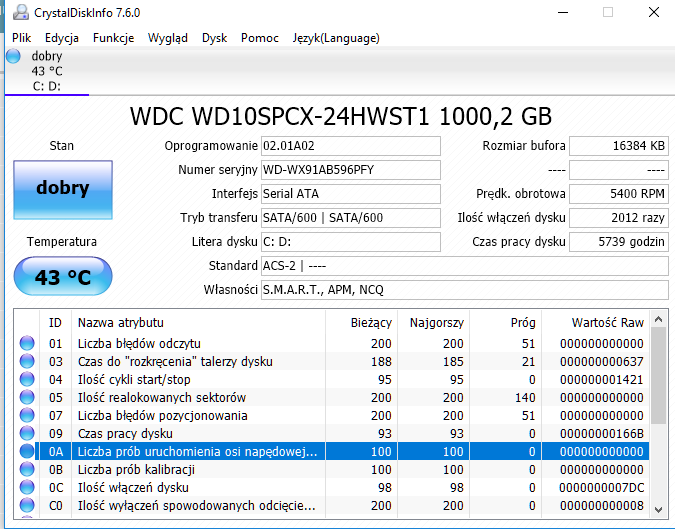Click the CrystalDiskInfo title bar icon
Image resolution: width=675 pixels, height=529 pixels.
click(20, 12)
